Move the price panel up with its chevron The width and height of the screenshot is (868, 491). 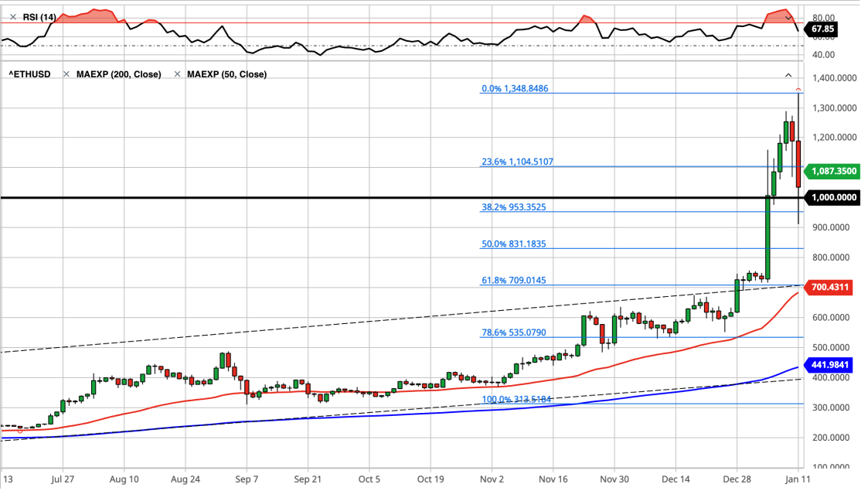click(788, 75)
